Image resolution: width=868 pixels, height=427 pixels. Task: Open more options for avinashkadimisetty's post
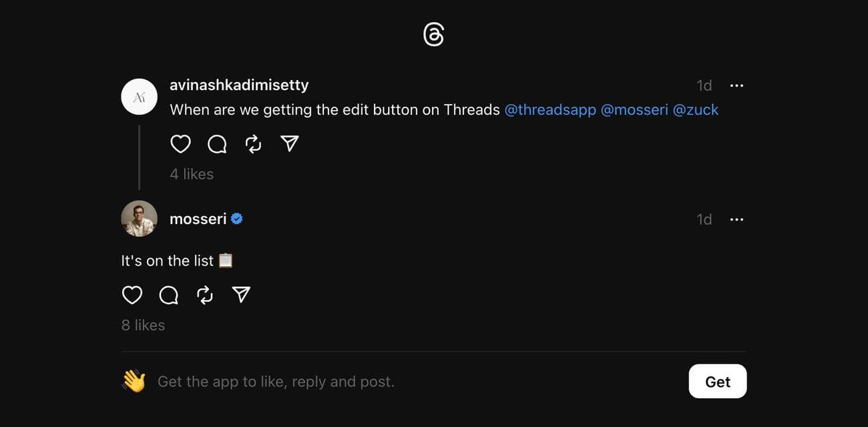click(x=736, y=85)
